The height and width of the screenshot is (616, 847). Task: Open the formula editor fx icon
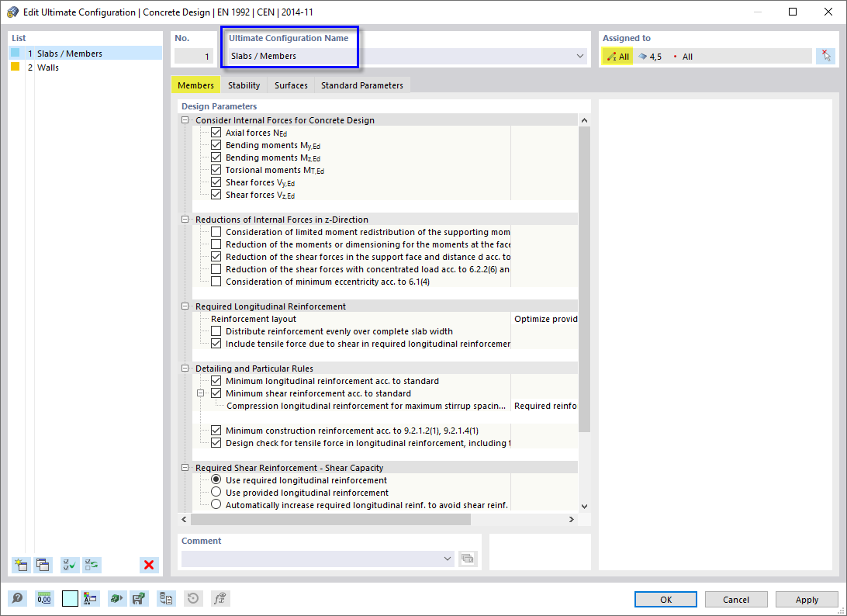coord(220,598)
